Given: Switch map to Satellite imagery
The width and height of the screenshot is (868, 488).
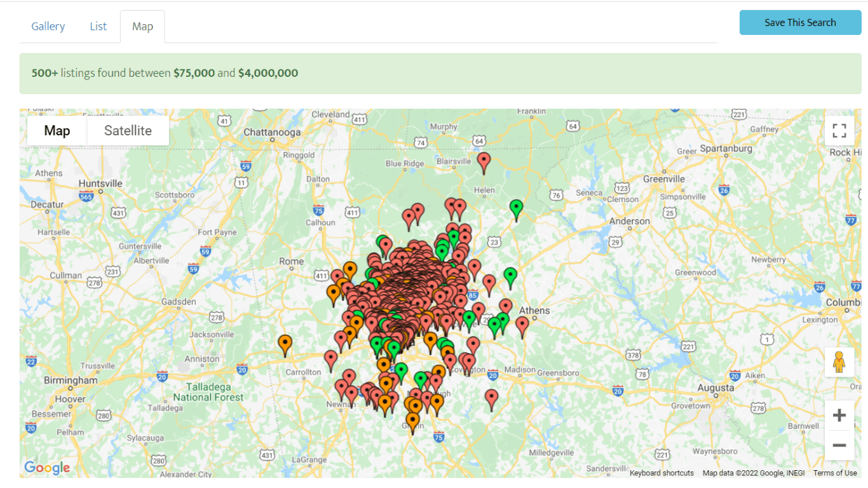Looking at the screenshot, I should coord(128,131).
